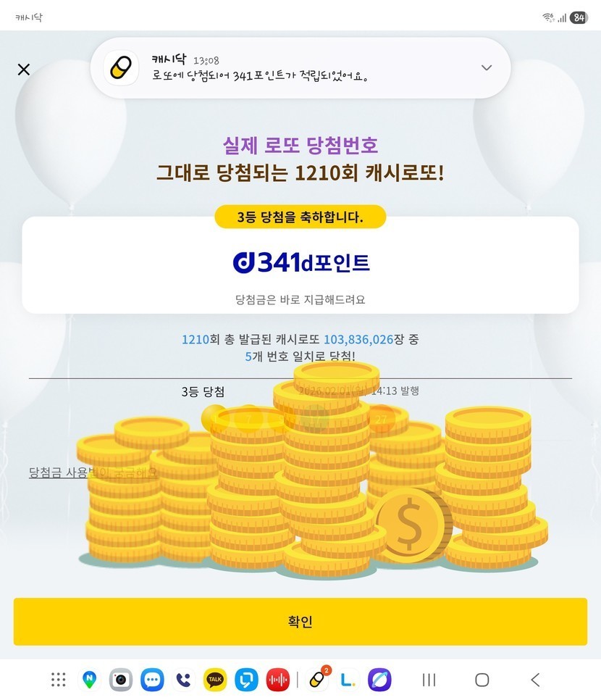The height and width of the screenshot is (700, 601).
Task: Open the 당첨금 사용법이 궁금해요 link
Action: click(93, 472)
